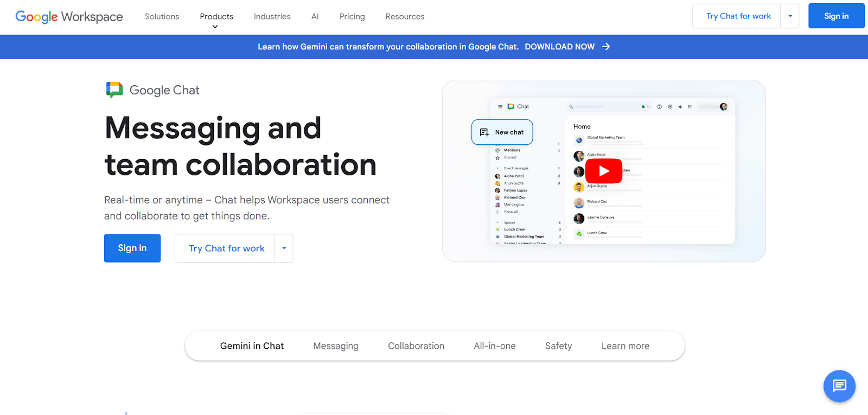Click the header Try Chat for work button
This screenshot has height=415, width=868.
(737, 16)
